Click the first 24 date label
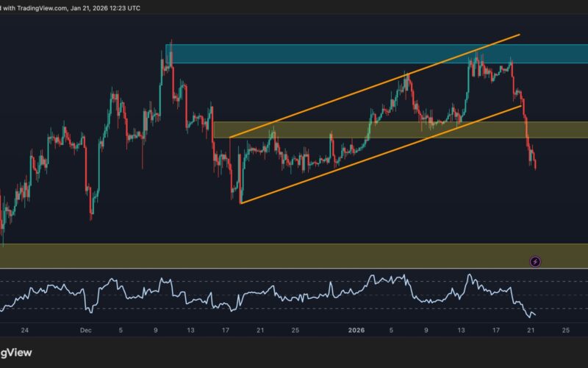This screenshot has width=588, height=368. click(x=25, y=331)
